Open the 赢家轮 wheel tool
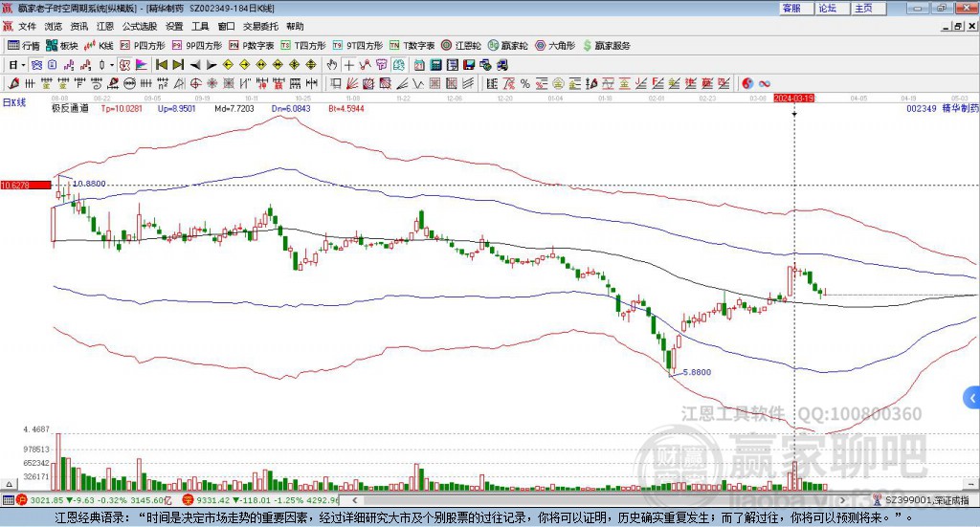 point(507,46)
